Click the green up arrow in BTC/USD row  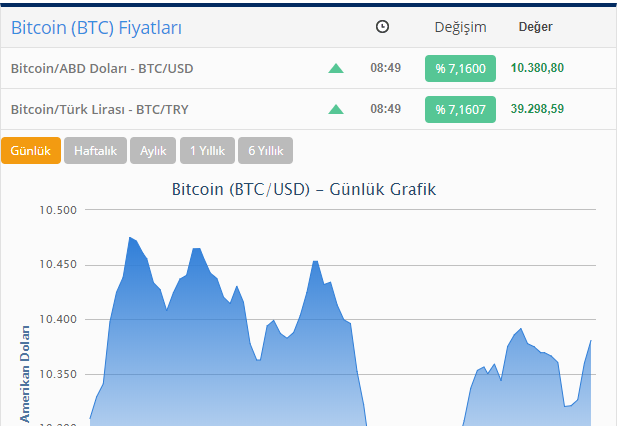click(x=336, y=69)
